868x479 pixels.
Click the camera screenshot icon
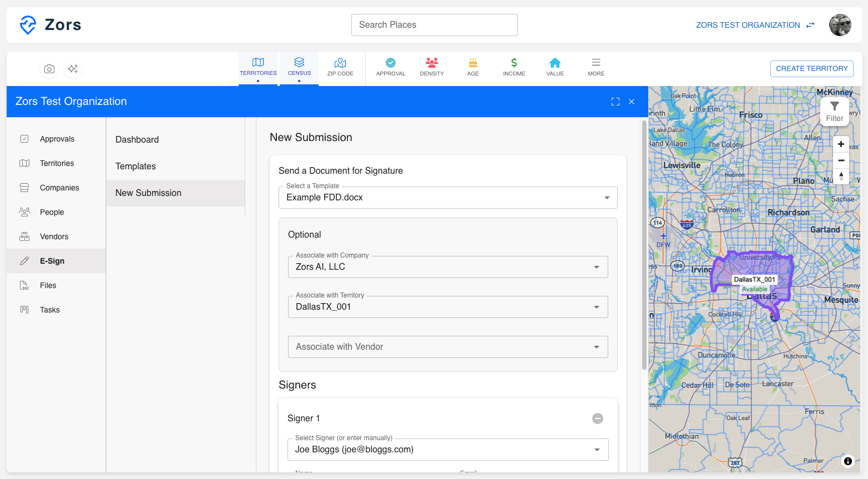(49, 69)
